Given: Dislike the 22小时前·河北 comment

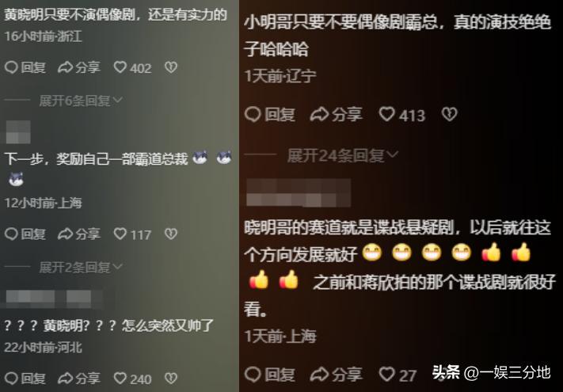Looking at the screenshot, I should (171, 379).
